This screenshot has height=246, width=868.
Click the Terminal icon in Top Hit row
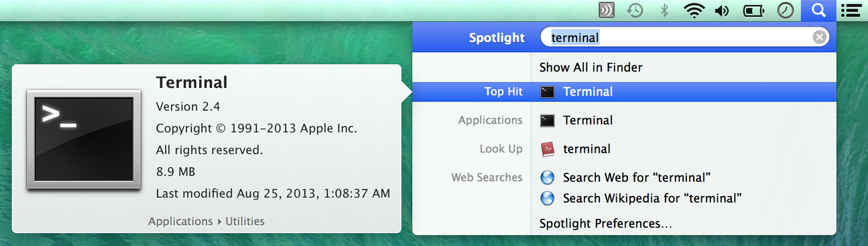(547, 92)
